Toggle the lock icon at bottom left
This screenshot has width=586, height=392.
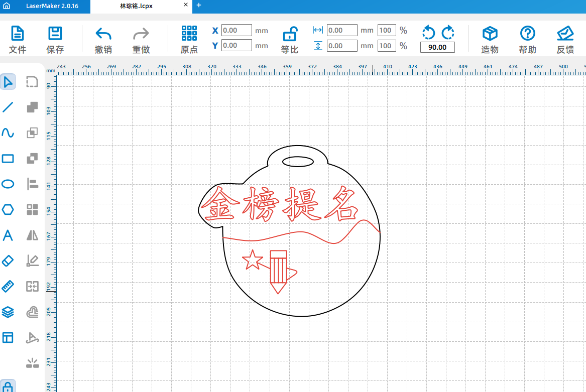tap(8, 387)
